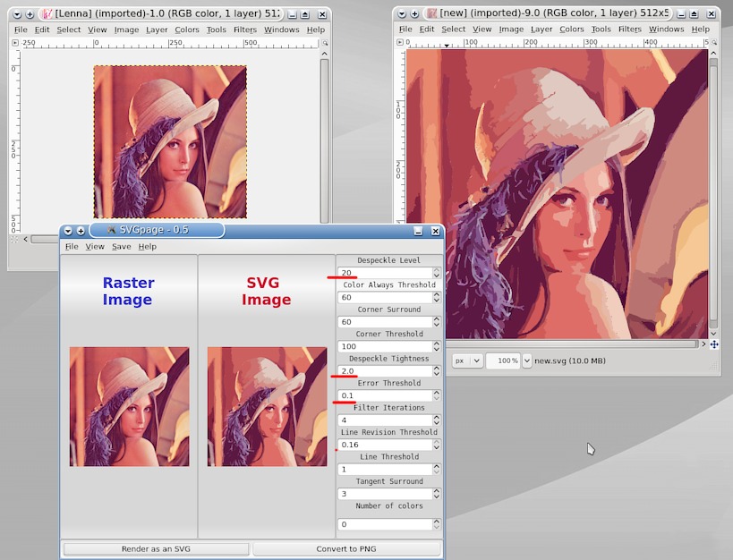Open Windows menu in new.svg GIMP window
The image size is (733, 560).
(x=666, y=29)
